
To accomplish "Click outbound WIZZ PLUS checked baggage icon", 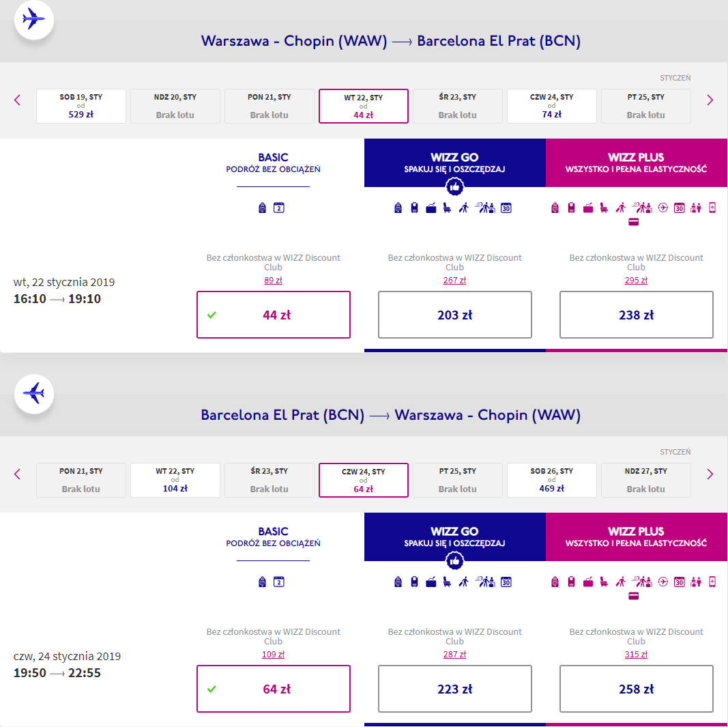I will click(587, 208).
